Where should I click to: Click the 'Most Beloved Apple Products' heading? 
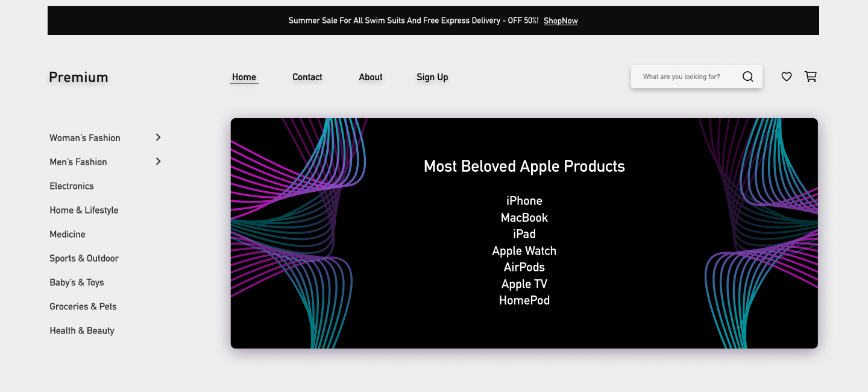click(524, 166)
